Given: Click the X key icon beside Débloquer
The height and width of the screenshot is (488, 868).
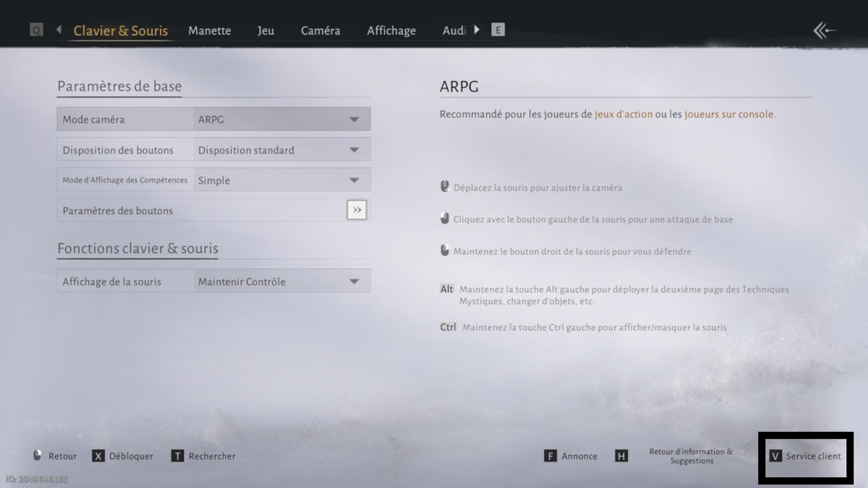Looking at the screenshot, I should (98, 456).
